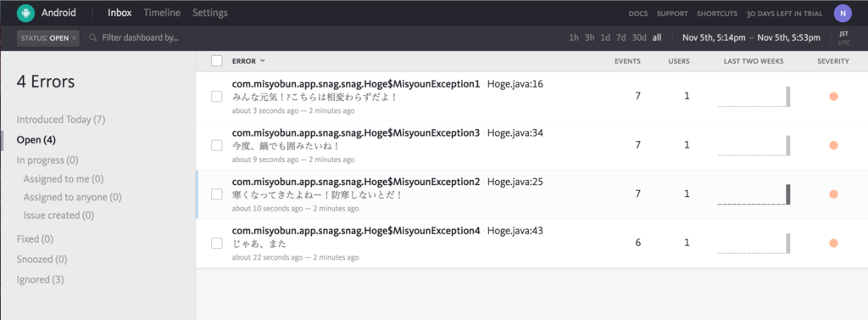Viewport: 868px width, 320px height.
Task: Set time range to 1h
Action: [574, 37]
